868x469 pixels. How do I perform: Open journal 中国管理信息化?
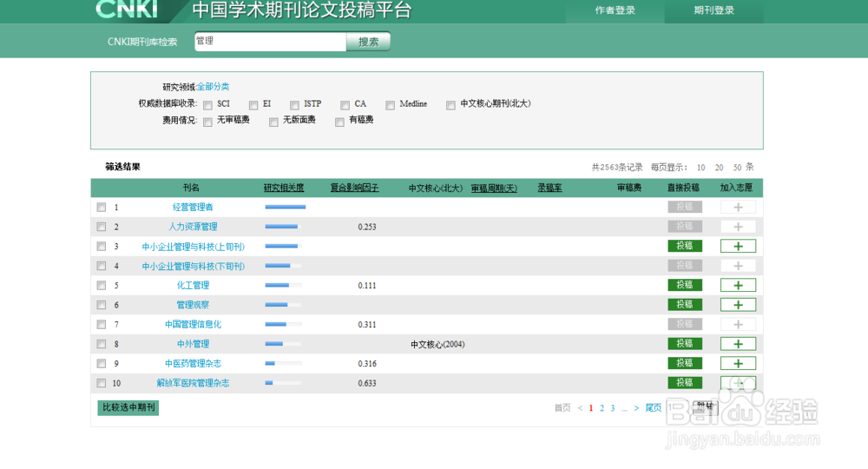(193, 325)
